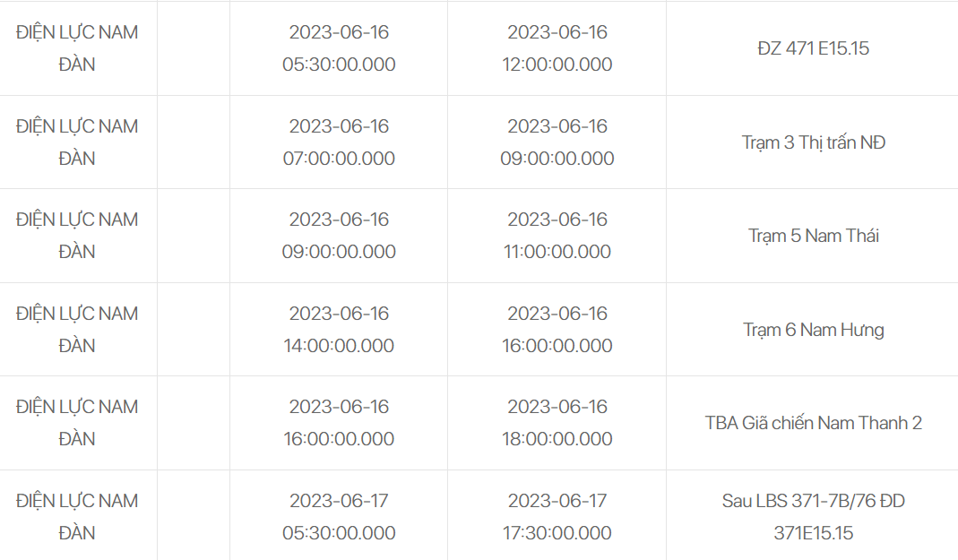Select end time of Trạm 6 Nam Hưng row
The height and width of the screenshot is (560, 958).
point(557,330)
